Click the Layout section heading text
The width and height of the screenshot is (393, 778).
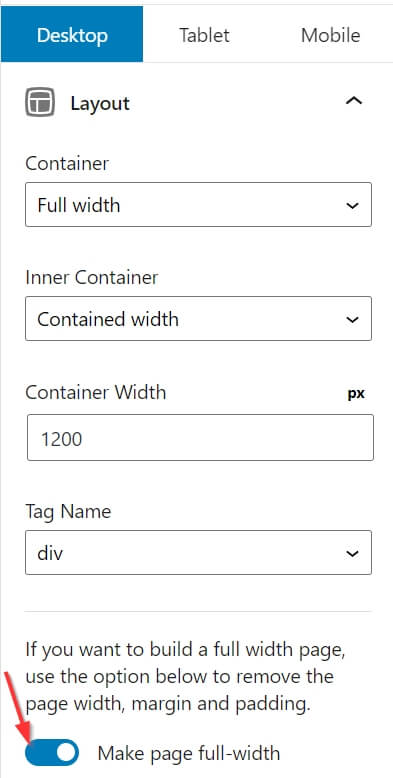pos(100,103)
